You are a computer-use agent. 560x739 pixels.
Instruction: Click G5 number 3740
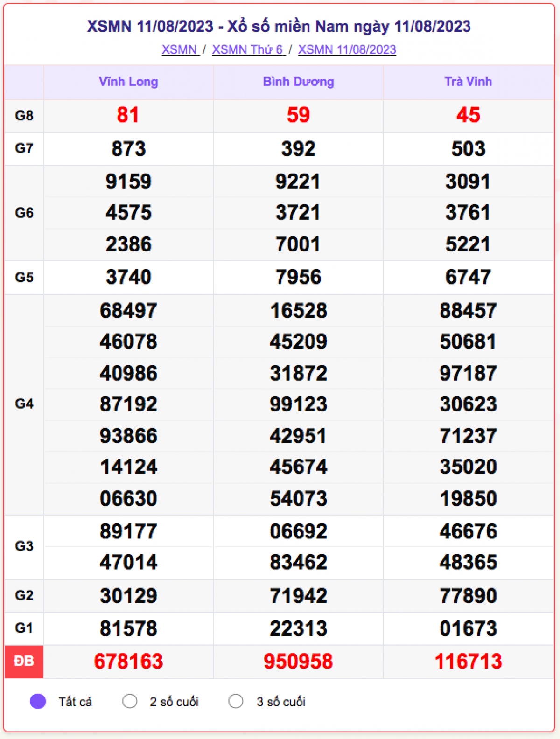(128, 277)
